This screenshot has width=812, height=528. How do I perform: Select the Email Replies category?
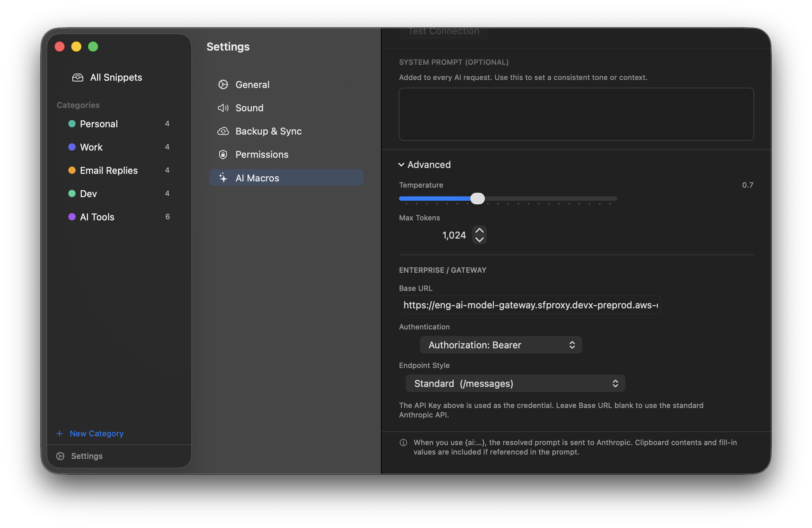pyautogui.click(x=108, y=170)
